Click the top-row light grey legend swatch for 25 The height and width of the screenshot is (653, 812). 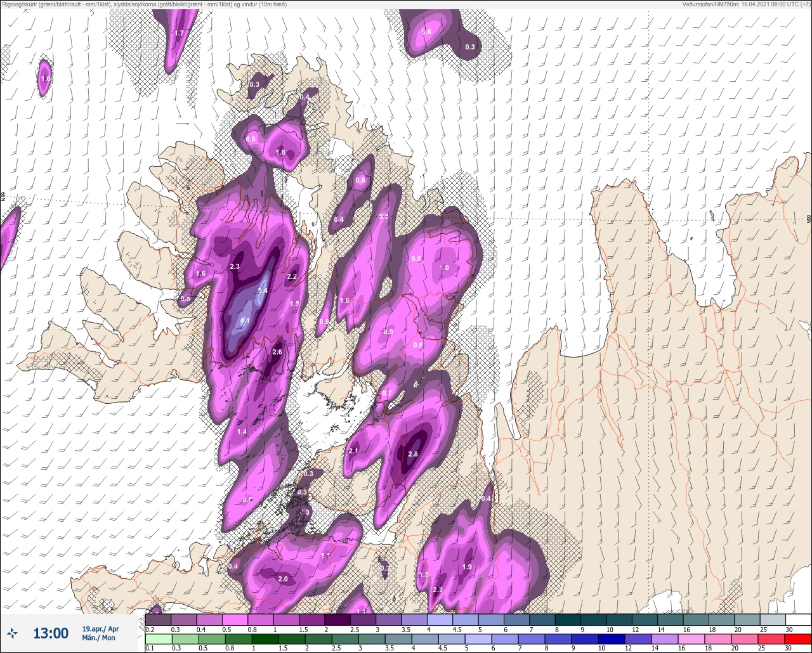coord(773,619)
